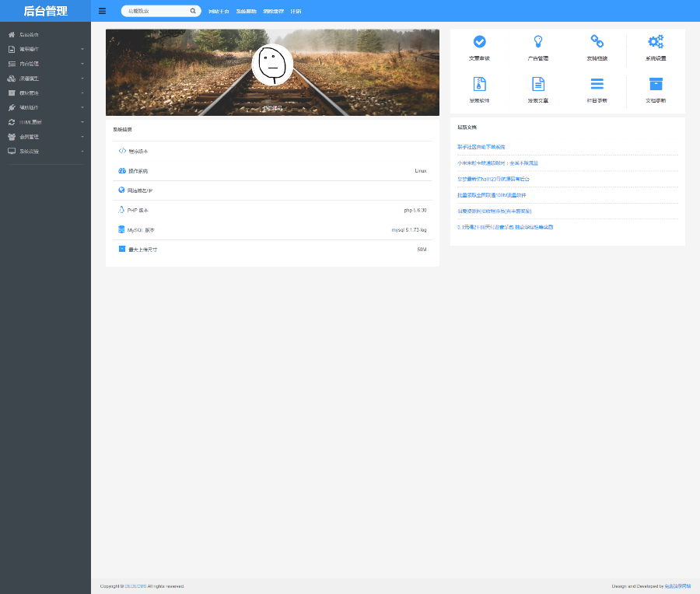
Task: Open 文章审核 via the checkmark circle icon
Action: click(x=479, y=41)
